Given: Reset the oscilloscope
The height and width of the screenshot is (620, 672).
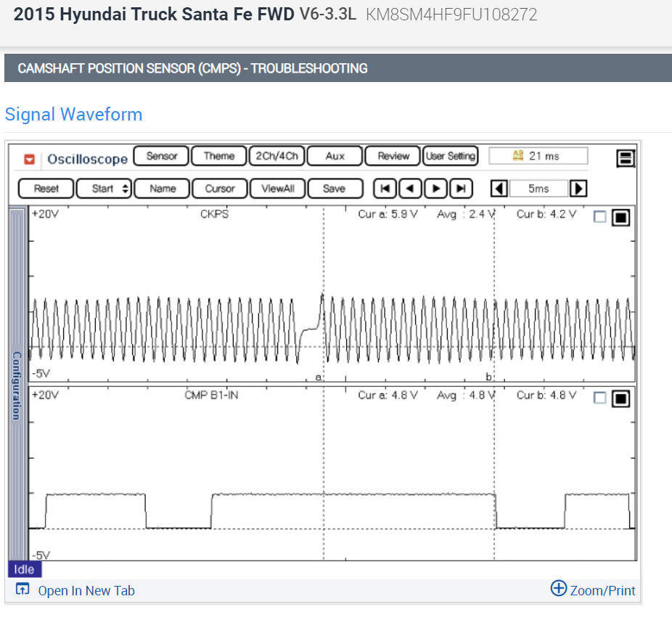Looking at the screenshot, I should [x=46, y=189].
